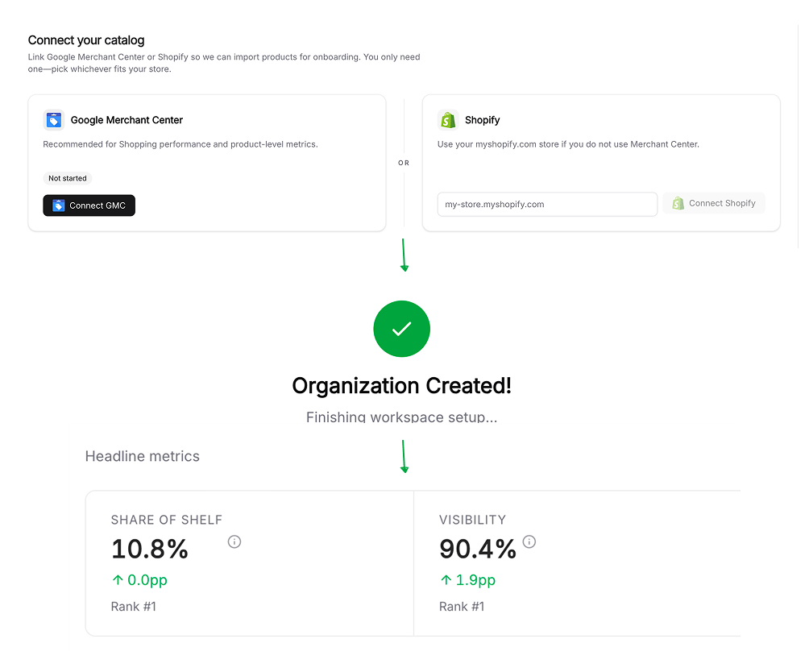Image resolution: width=809 pixels, height=672 pixels.
Task: Open Visibility info icon
Action: [x=529, y=541]
